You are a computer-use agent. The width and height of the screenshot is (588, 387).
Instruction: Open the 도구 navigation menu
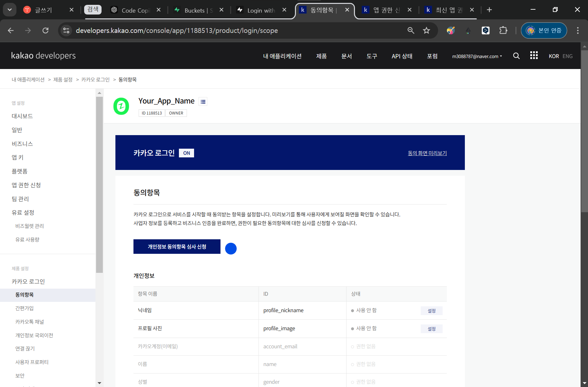coord(372,56)
